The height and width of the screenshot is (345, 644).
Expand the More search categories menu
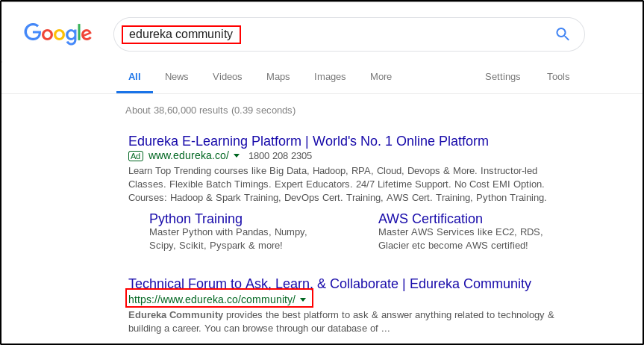(381, 76)
